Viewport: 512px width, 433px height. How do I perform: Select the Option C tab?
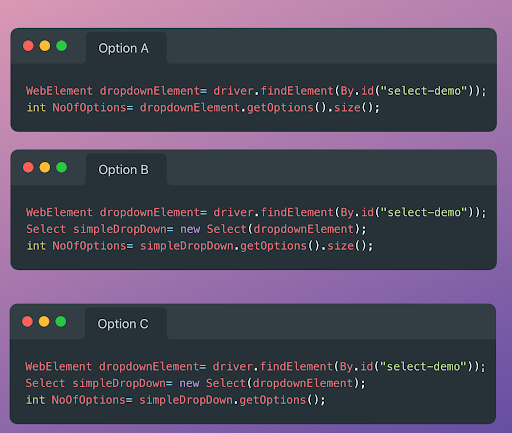click(125, 323)
